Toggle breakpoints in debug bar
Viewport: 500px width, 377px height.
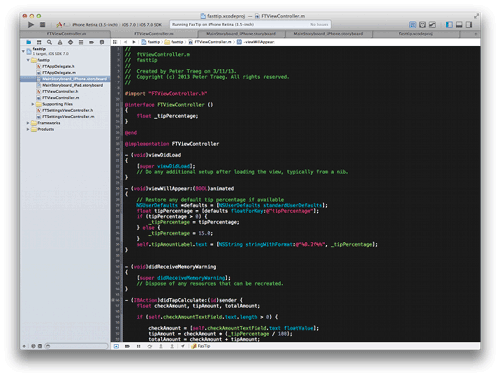[x=127, y=346]
